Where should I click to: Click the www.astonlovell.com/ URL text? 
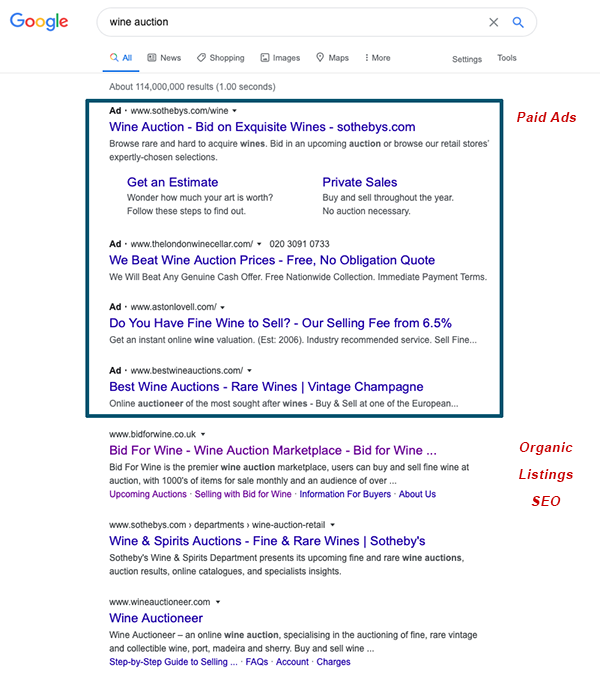pyautogui.click(x=174, y=307)
